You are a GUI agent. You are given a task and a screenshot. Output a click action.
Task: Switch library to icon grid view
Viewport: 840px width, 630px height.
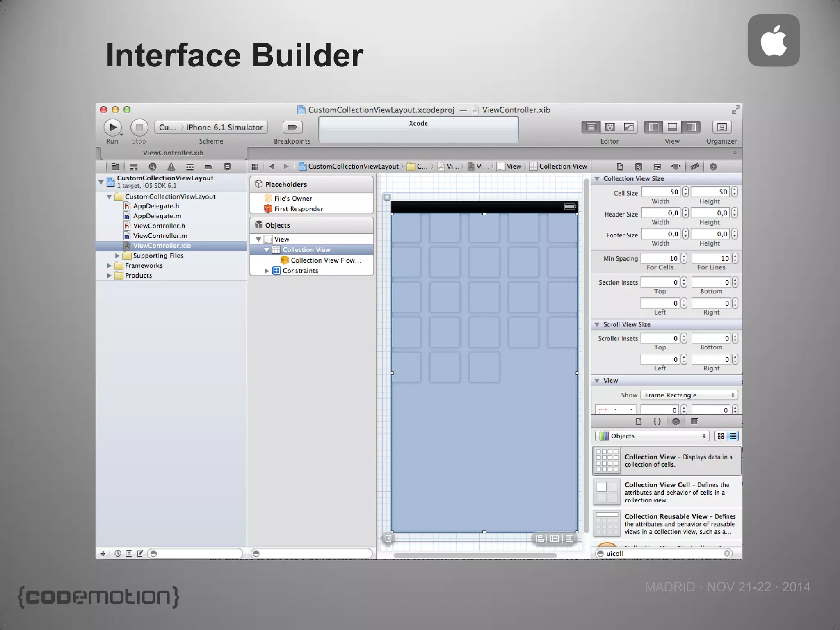(721, 436)
